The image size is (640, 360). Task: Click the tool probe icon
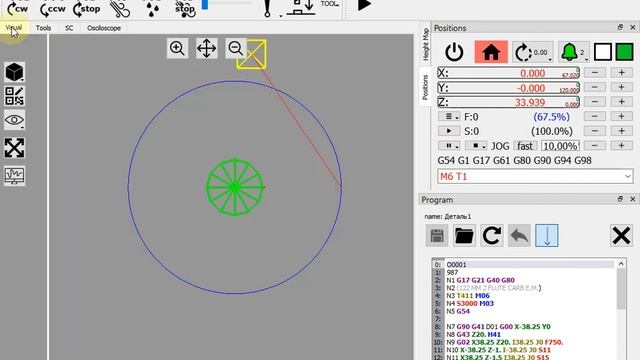coord(267,8)
